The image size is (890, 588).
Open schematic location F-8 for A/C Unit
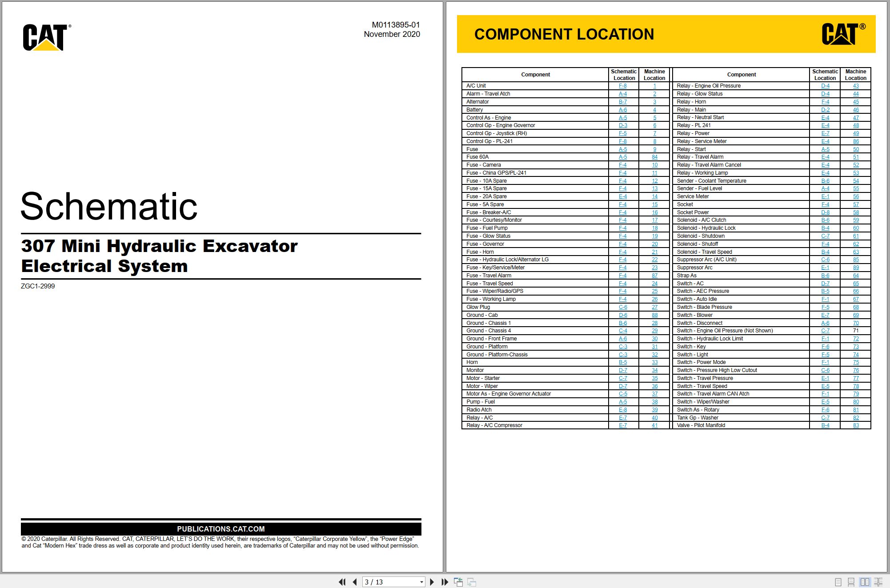coord(623,86)
